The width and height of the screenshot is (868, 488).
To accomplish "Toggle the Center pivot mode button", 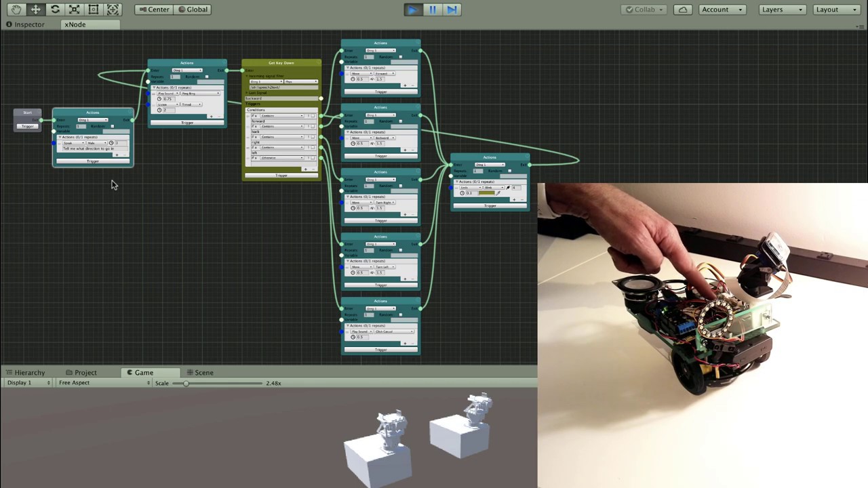I will (154, 9).
